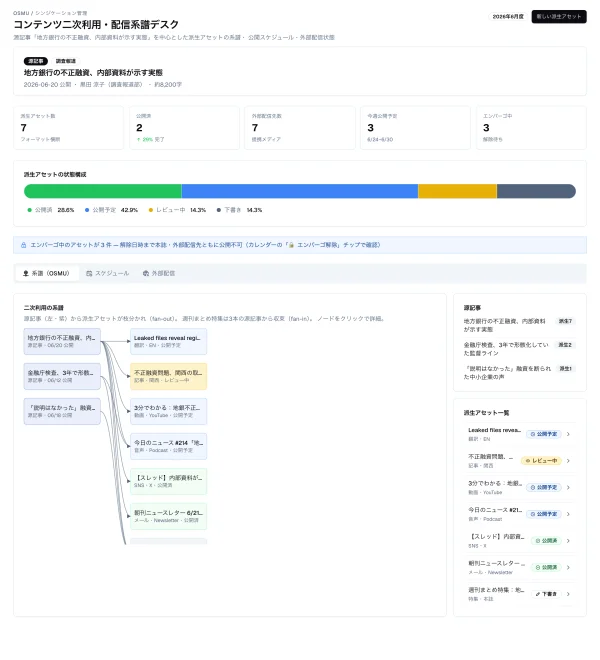Viewport: 600px width, 660px height.
Task: Click source article 「説明はなかった」融資を断られた中小企業の声
Action: coord(507,373)
